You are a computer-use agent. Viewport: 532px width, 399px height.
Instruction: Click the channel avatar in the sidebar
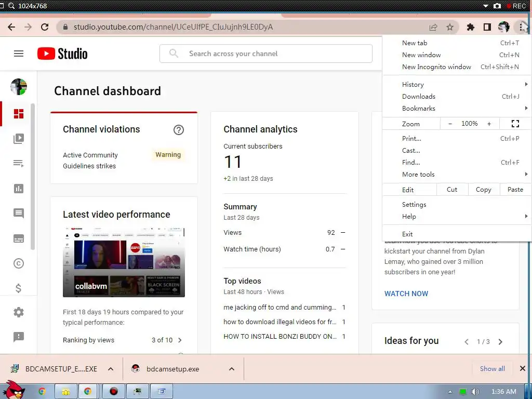[x=19, y=87]
